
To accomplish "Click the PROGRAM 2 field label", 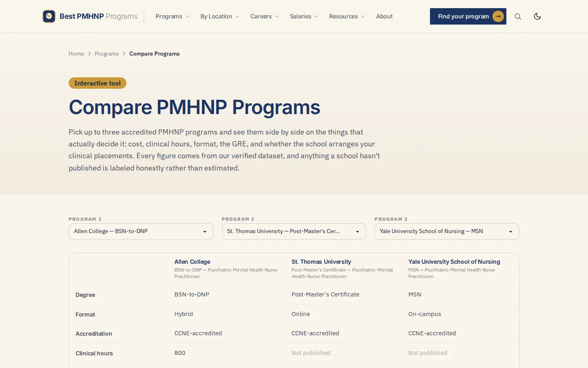I will point(238,219).
